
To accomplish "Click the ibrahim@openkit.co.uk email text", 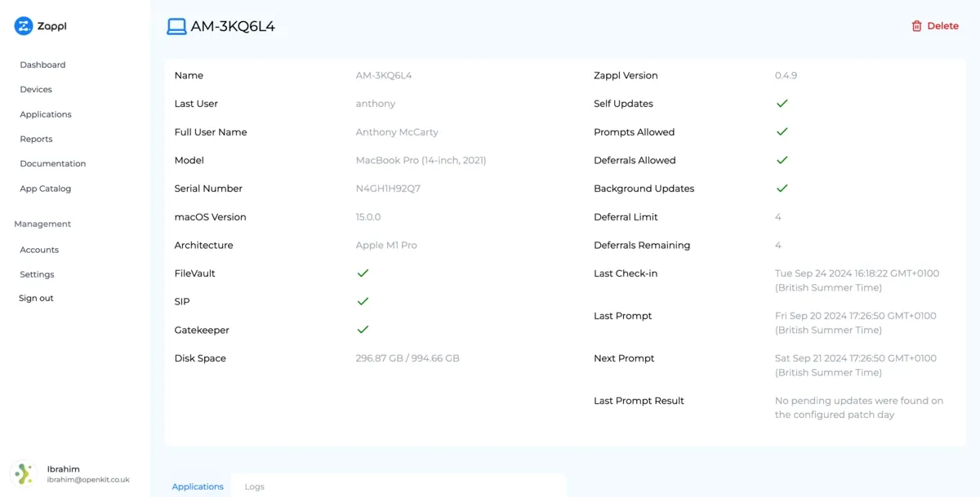I will (88, 479).
